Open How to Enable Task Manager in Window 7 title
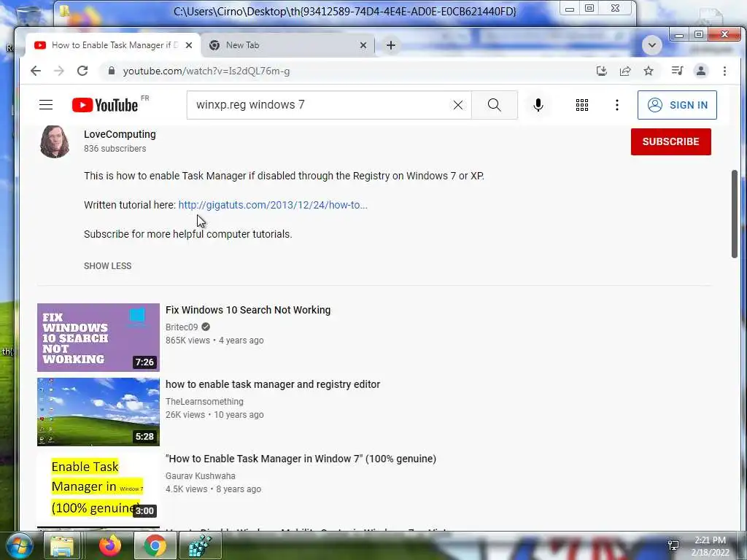 (x=301, y=459)
